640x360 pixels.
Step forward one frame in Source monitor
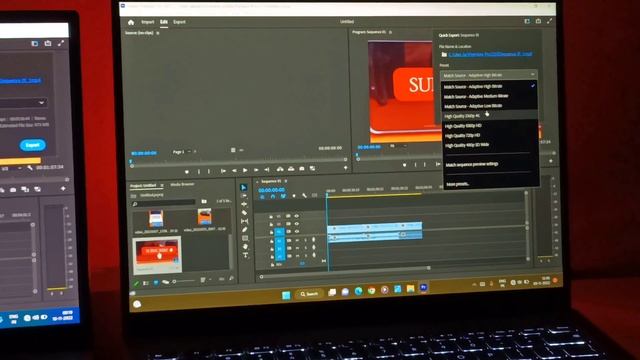point(256,170)
